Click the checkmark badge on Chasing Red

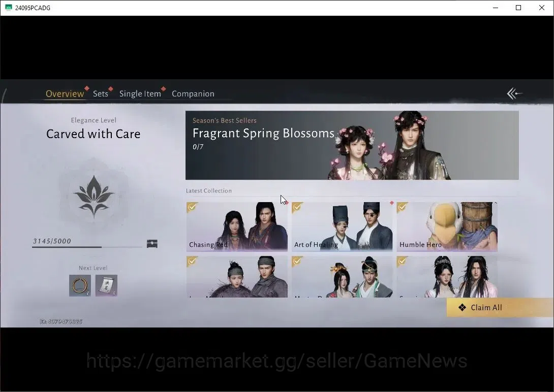(x=192, y=207)
